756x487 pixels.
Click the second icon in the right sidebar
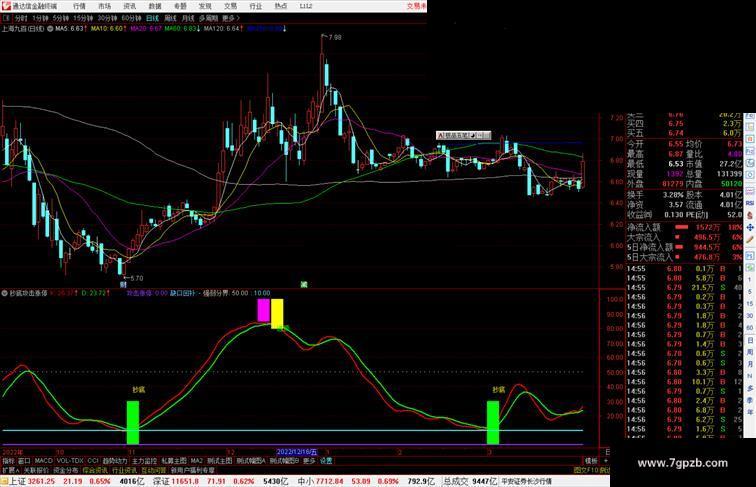[750, 127]
